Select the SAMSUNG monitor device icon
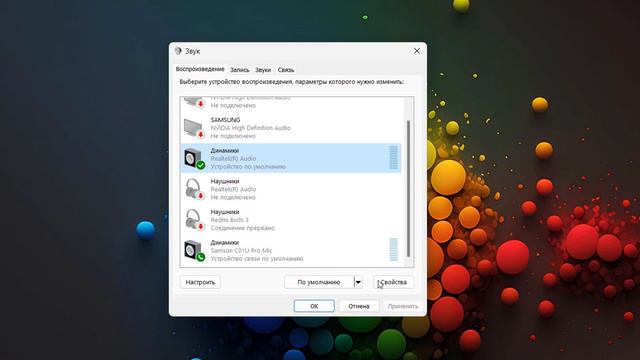640x360 pixels. (194, 128)
